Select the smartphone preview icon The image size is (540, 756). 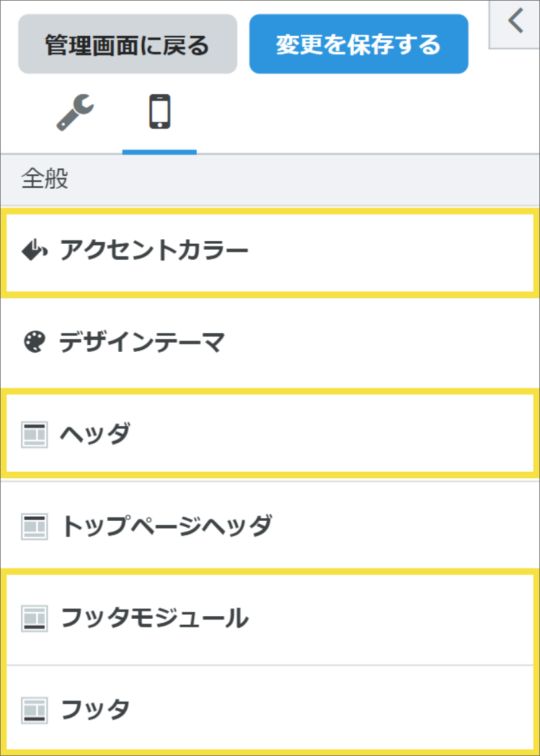point(159,113)
